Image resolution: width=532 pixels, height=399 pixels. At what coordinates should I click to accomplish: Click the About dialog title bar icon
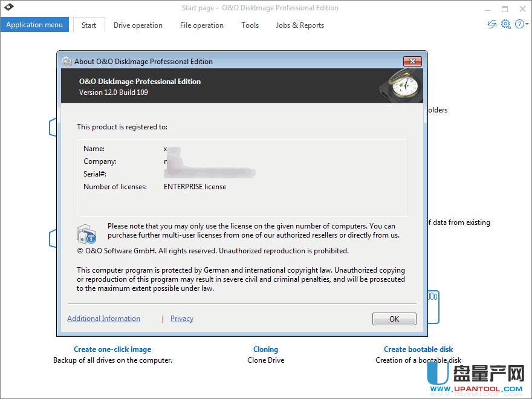pos(67,61)
